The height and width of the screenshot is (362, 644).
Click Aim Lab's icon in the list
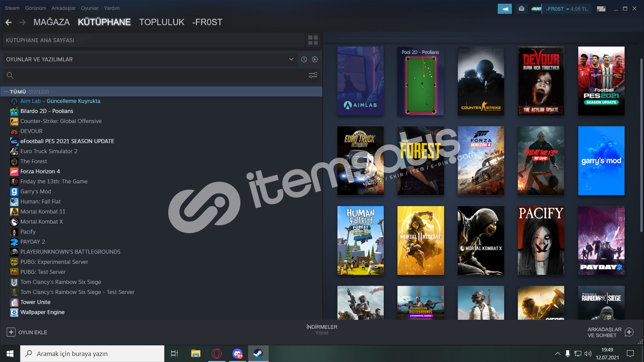coord(14,101)
